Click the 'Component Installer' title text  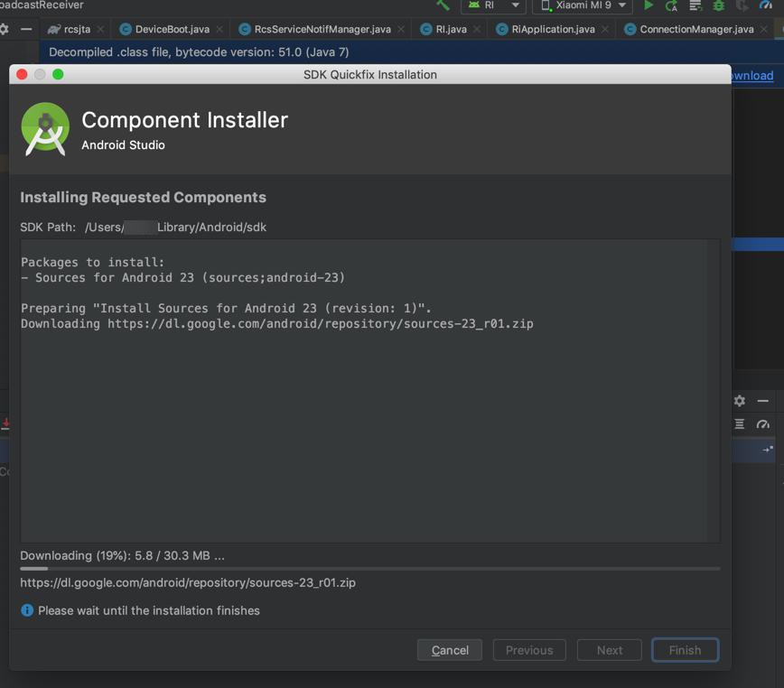[185, 120]
